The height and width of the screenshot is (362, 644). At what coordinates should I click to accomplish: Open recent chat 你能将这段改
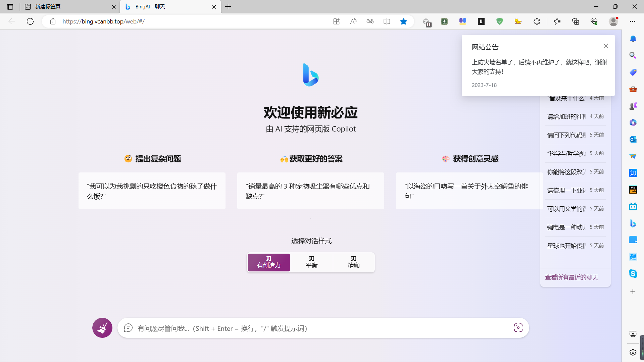point(575,172)
